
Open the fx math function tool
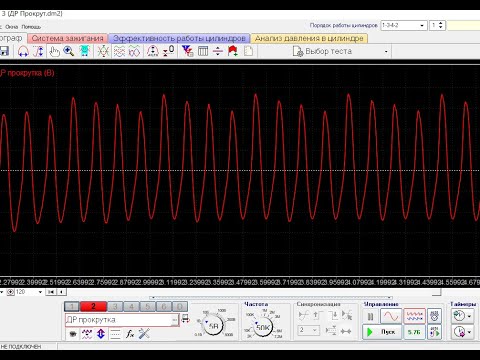click(130, 333)
